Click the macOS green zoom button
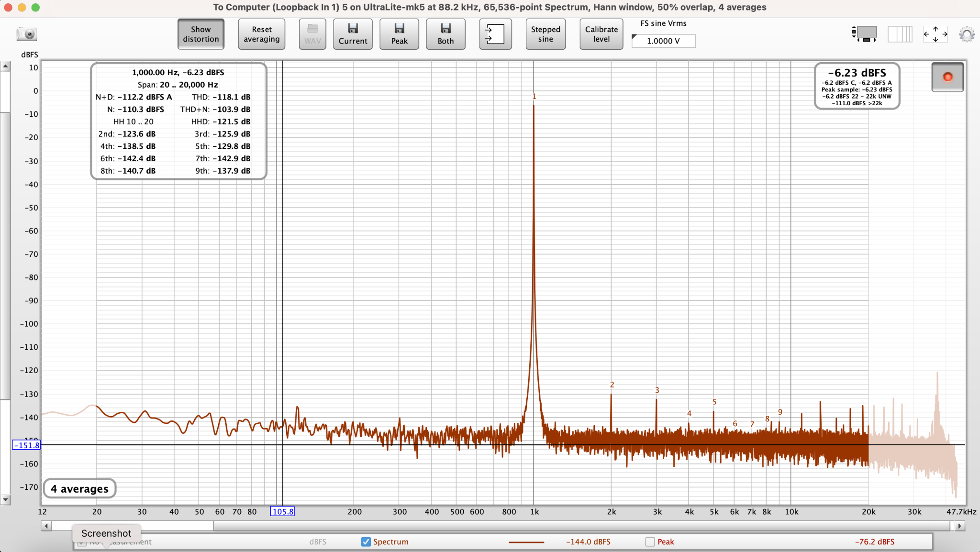Image resolution: width=980 pixels, height=552 pixels. click(x=35, y=7)
